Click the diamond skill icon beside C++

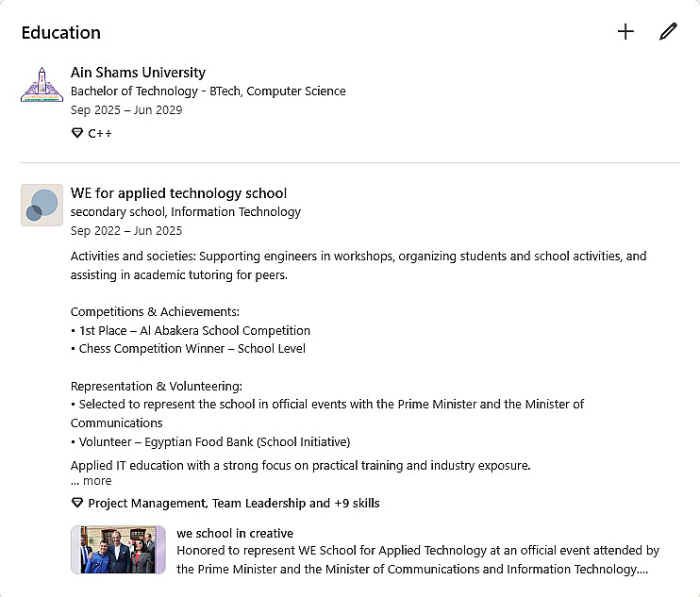pyautogui.click(x=77, y=133)
